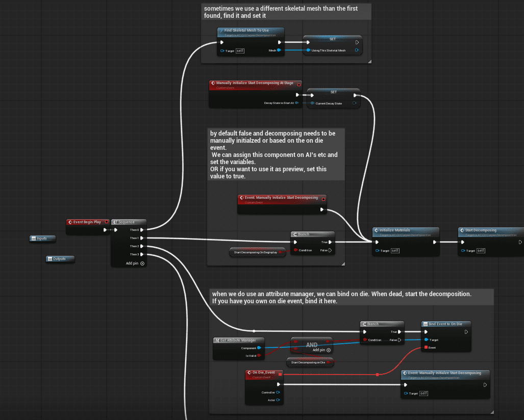
Task: Click the Current Decay State input pin
Action: coord(312,103)
